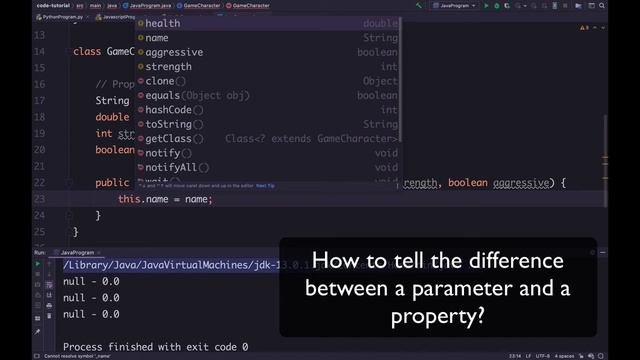This screenshot has width=640, height=360.
Task: Click the inspections profile icon in status bar
Action: click(591, 356)
